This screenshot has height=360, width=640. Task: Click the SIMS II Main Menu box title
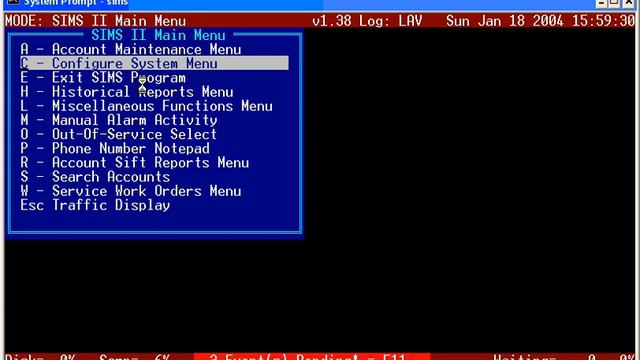158,35
